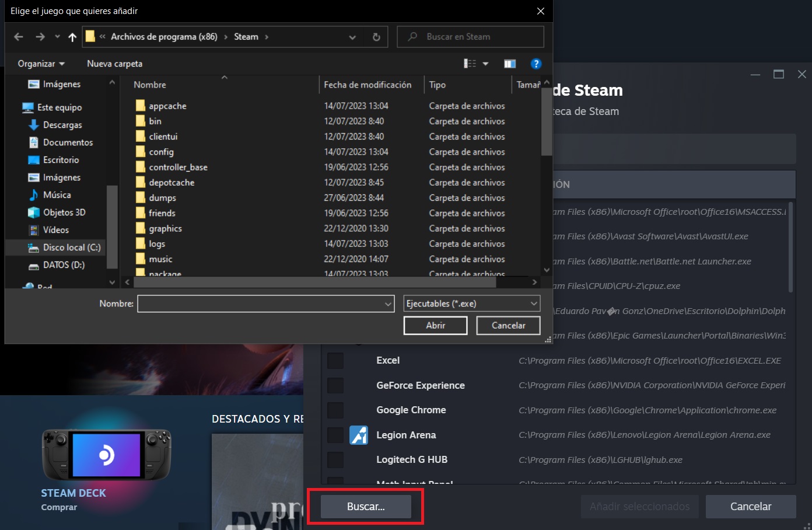Sort by Tipo column header

point(437,85)
